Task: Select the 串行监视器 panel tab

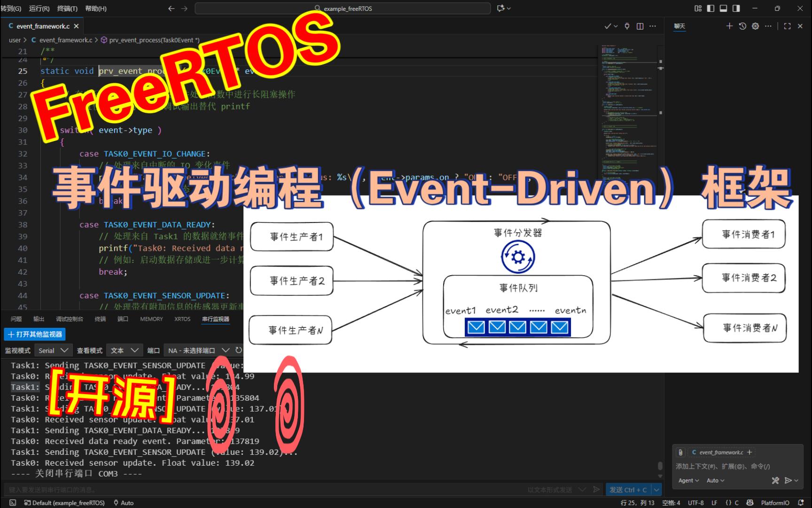Action: [216, 319]
